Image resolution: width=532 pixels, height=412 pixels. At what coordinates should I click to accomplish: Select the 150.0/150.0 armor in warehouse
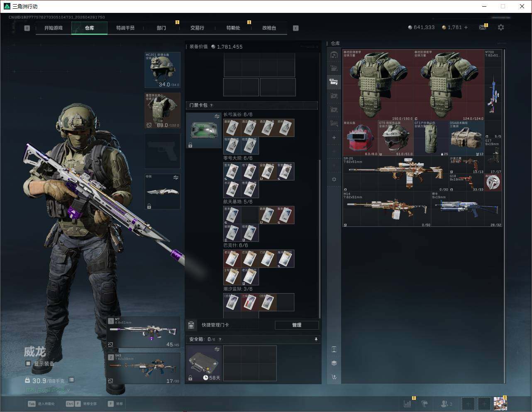point(378,85)
